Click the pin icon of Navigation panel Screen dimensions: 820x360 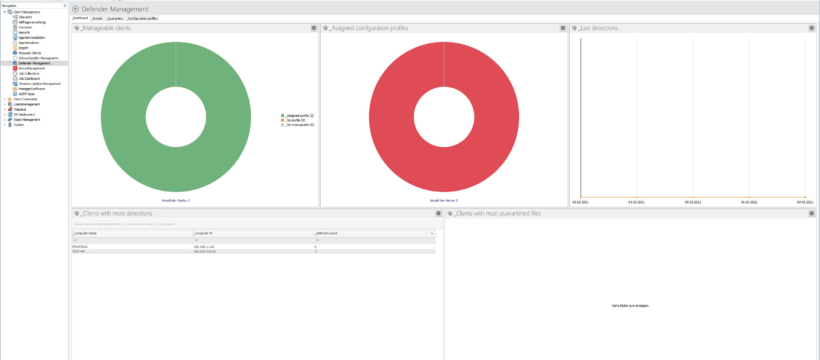tap(64, 6)
